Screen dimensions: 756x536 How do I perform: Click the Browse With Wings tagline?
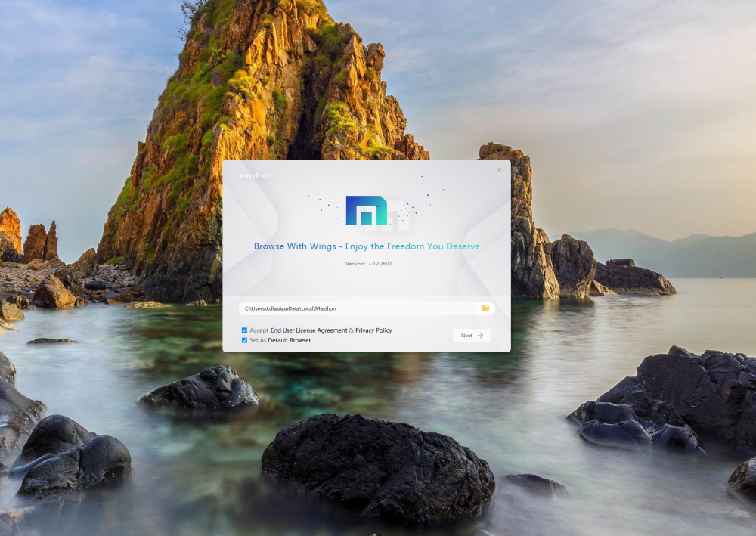(x=367, y=246)
